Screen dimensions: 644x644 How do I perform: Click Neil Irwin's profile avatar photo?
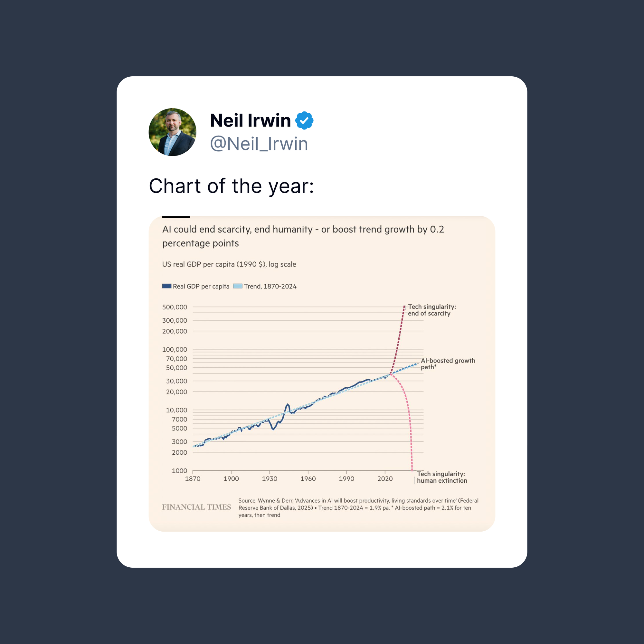click(172, 132)
